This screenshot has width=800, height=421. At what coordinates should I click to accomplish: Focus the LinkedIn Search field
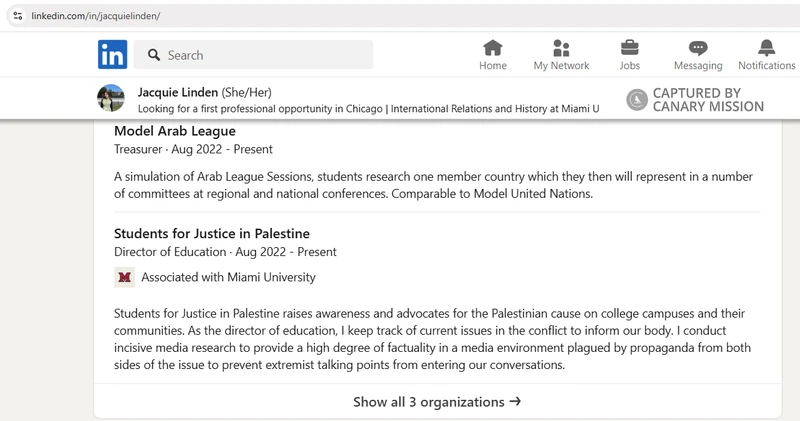[x=253, y=55]
